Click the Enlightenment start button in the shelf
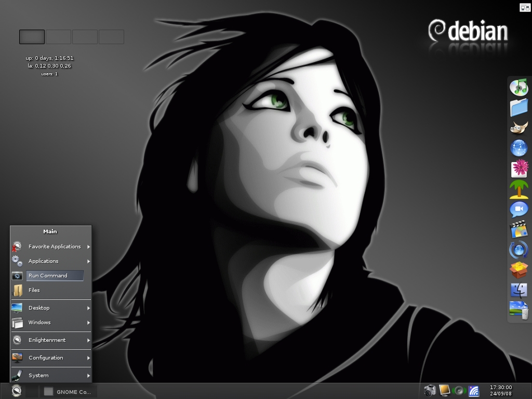532x399 pixels. pos(17,391)
